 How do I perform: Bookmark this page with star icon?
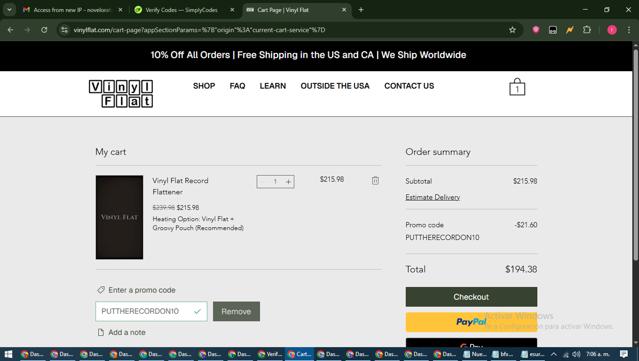(x=512, y=30)
